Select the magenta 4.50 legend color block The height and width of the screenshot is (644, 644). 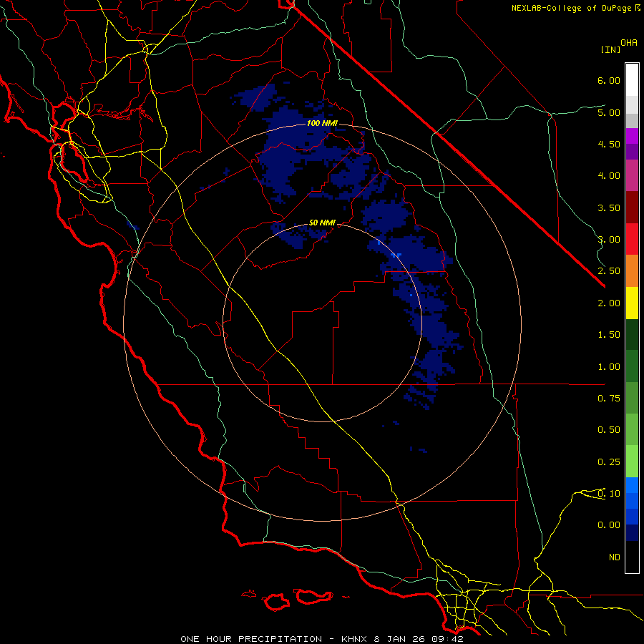(x=632, y=137)
